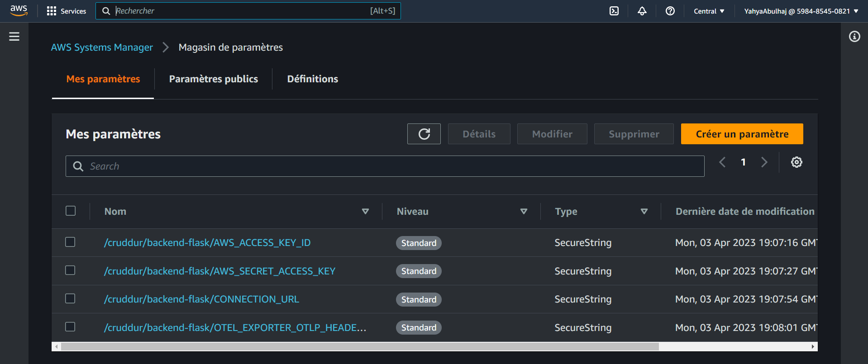The width and height of the screenshot is (868, 364).
Task: Click the parameters search magnifier icon
Action: pos(78,166)
